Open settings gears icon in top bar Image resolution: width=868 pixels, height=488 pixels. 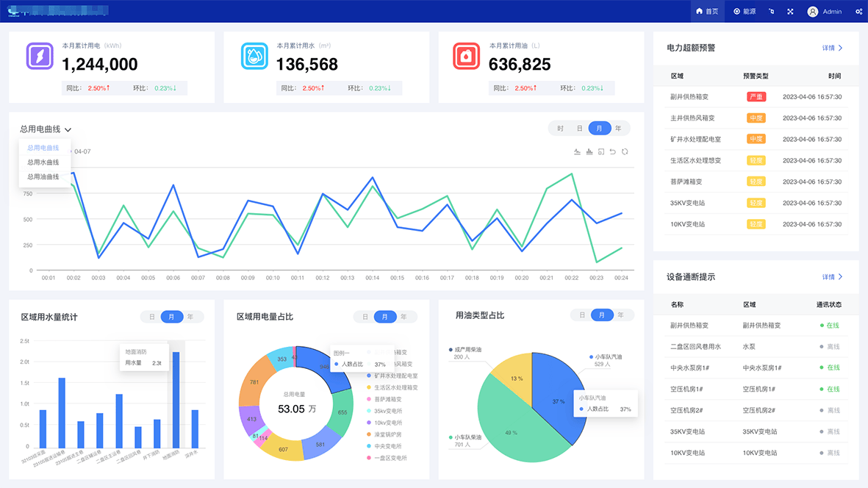point(858,12)
